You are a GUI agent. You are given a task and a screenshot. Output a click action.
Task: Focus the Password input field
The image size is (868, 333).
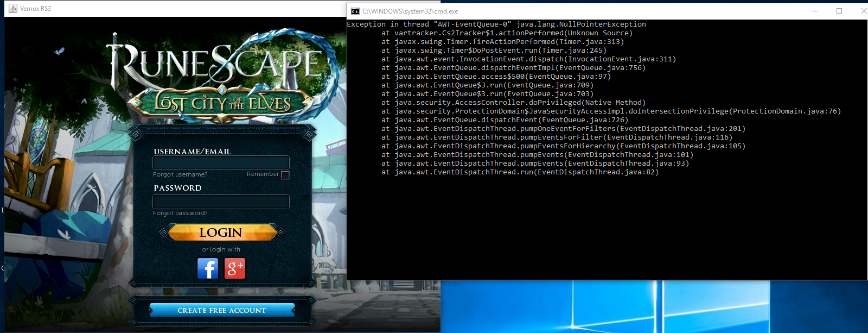(x=221, y=202)
